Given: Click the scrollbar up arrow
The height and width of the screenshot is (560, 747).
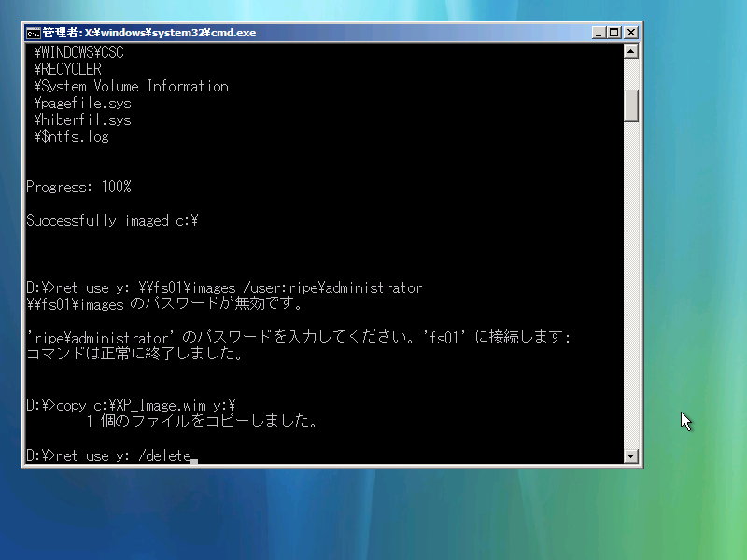Looking at the screenshot, I should 631,51.
